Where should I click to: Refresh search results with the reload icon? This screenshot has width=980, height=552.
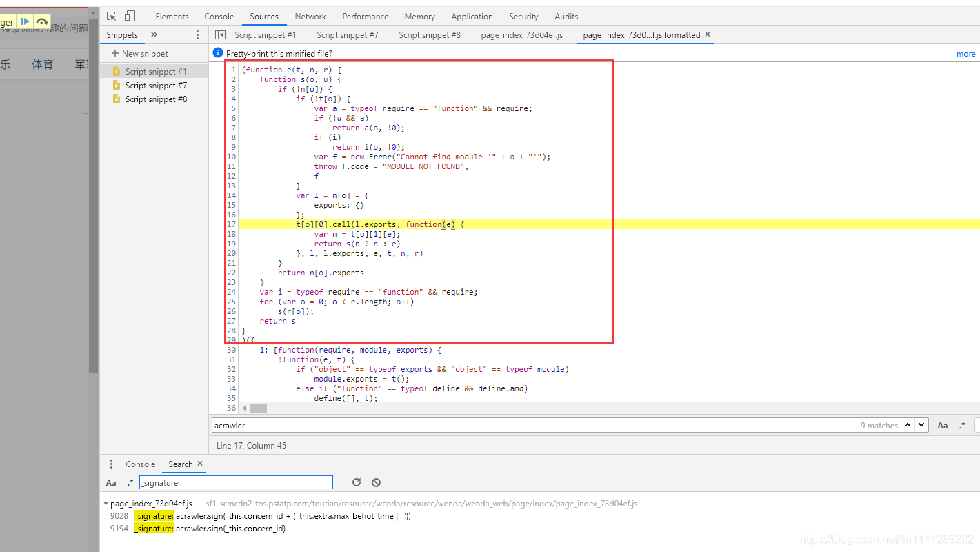(x=356, y=482)
